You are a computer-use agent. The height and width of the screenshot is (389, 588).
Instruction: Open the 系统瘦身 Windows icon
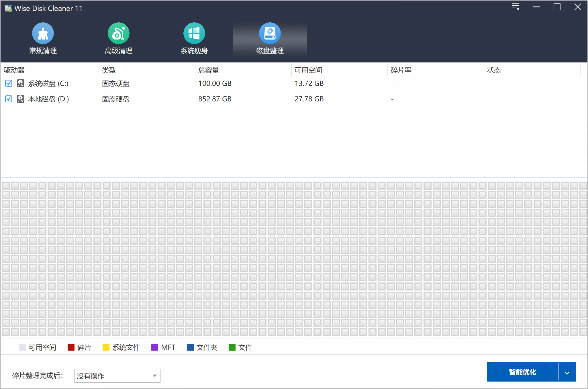[194, 33]
